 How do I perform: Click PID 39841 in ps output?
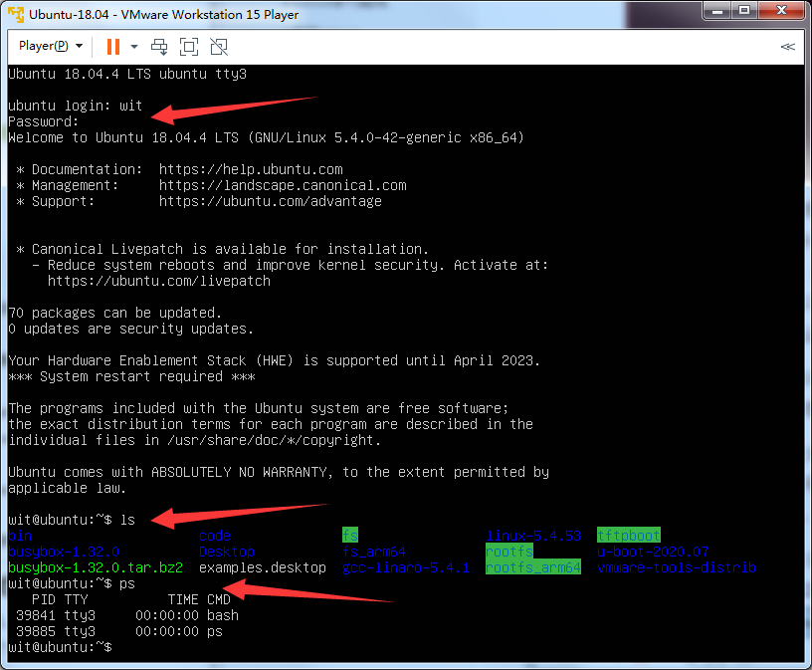tap(36, 615)
